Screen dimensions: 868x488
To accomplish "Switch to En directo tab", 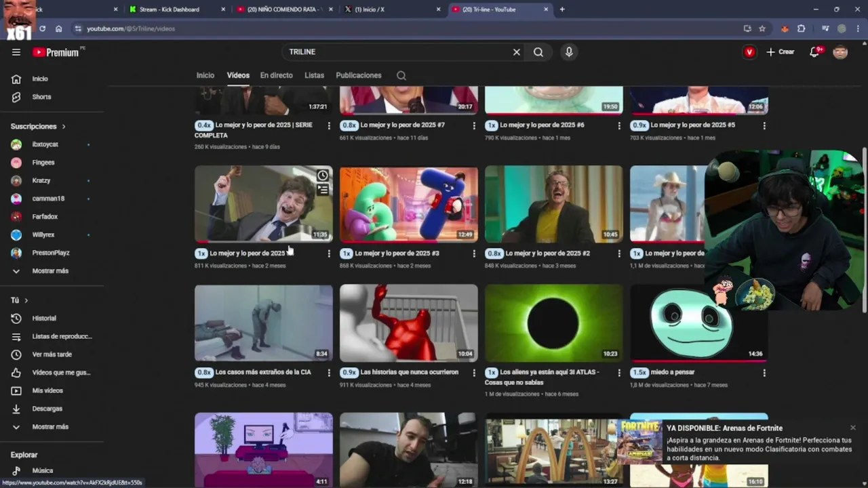I will 276,75.
